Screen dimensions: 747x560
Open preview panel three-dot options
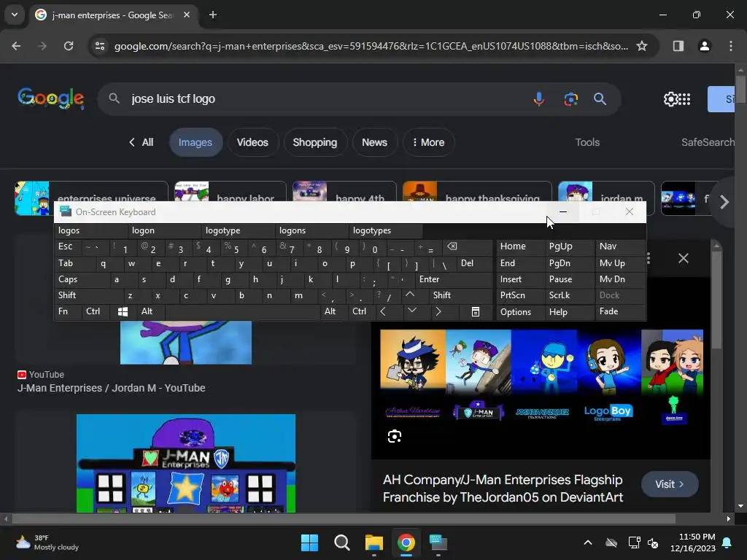click(x=649, y=258)
